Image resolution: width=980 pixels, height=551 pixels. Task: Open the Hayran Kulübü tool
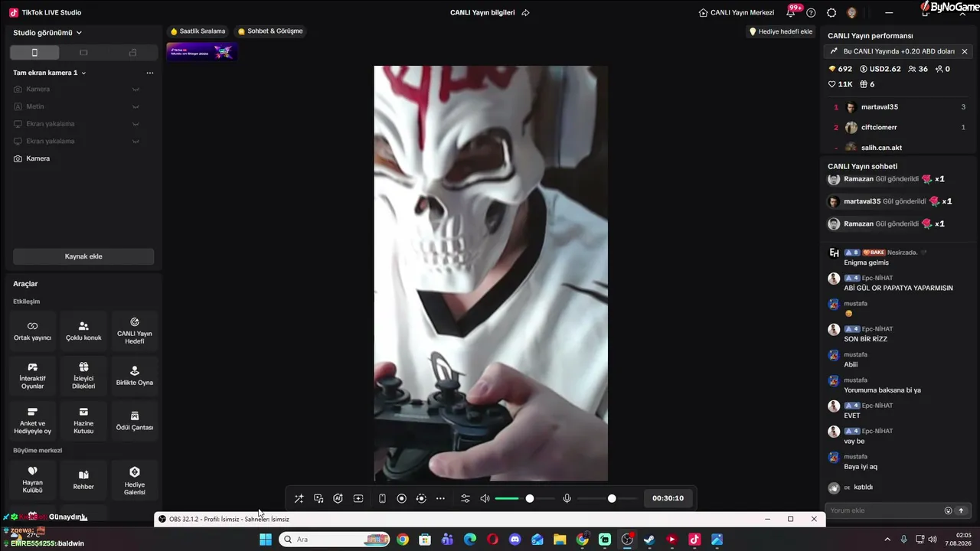(x=32, y=479)
